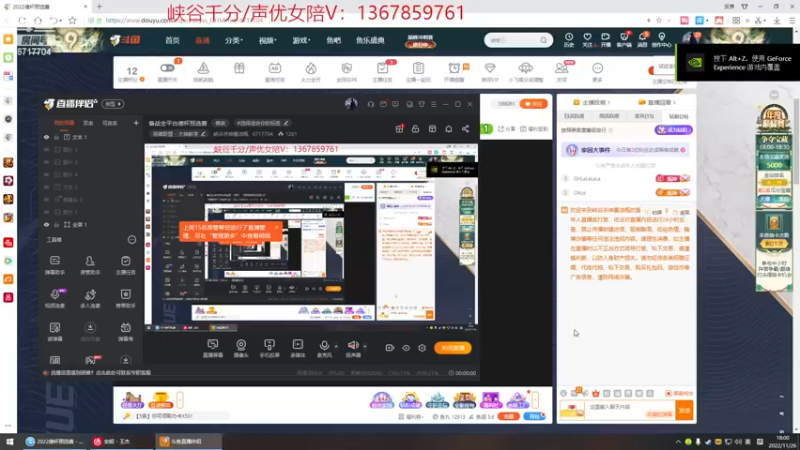Click the 扬声器 speaker icon
800x450 pixels.
pyautogui.click(x=353, y=346)
